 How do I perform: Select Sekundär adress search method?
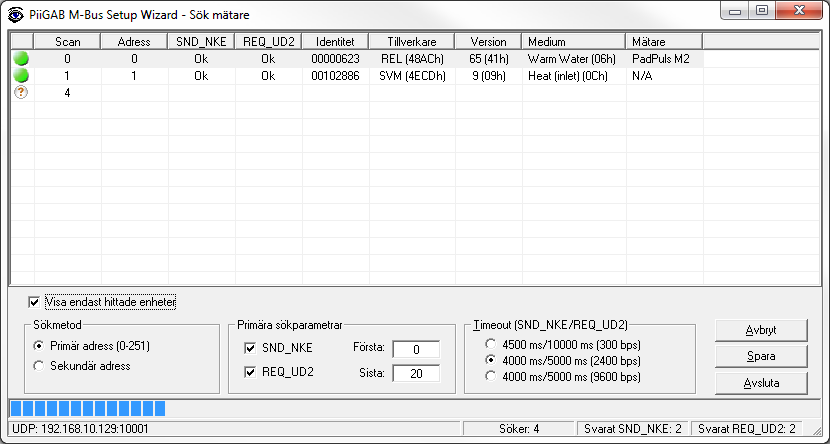39,366
